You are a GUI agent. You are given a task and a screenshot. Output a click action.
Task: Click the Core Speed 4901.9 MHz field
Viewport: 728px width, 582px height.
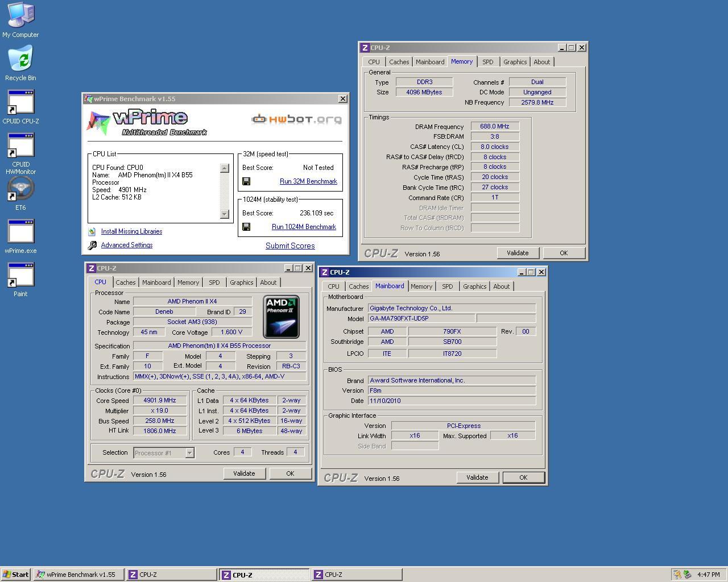(x=160, y=400)
